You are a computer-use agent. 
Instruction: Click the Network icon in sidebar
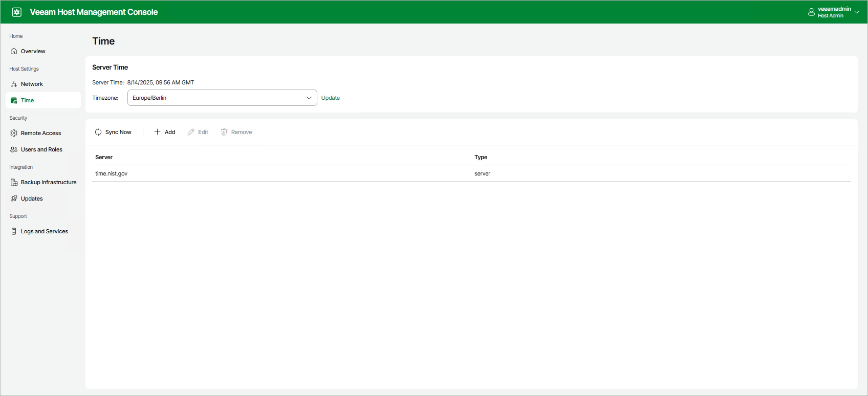(14, 84)
